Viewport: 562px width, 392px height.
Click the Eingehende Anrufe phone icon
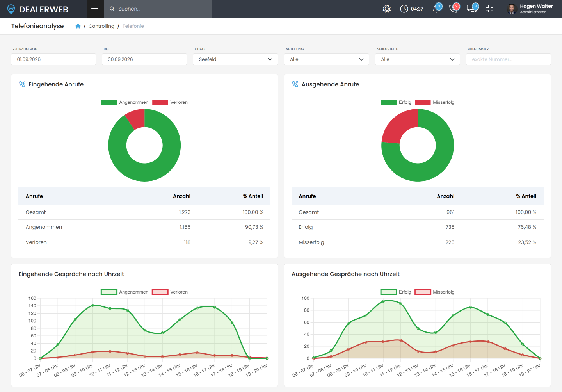coord(22,84)
